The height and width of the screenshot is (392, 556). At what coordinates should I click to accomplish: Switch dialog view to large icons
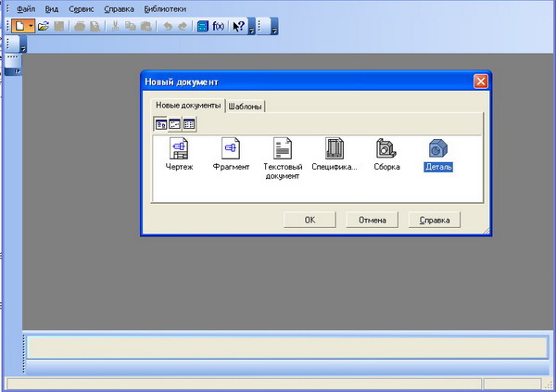pyautogui.click(x=160, y=124)
